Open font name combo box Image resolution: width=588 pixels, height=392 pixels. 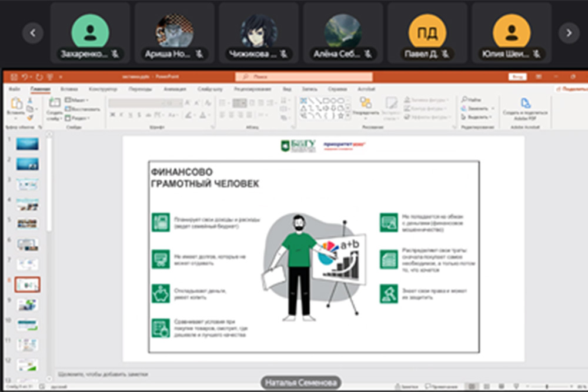pyautogui.click(x=135, y=103)
